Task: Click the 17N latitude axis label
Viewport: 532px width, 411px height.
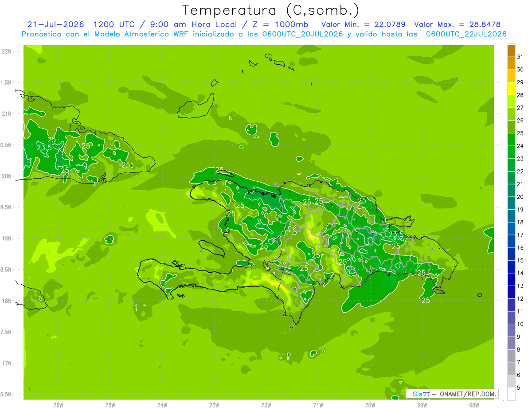Action: click(7, 363)
